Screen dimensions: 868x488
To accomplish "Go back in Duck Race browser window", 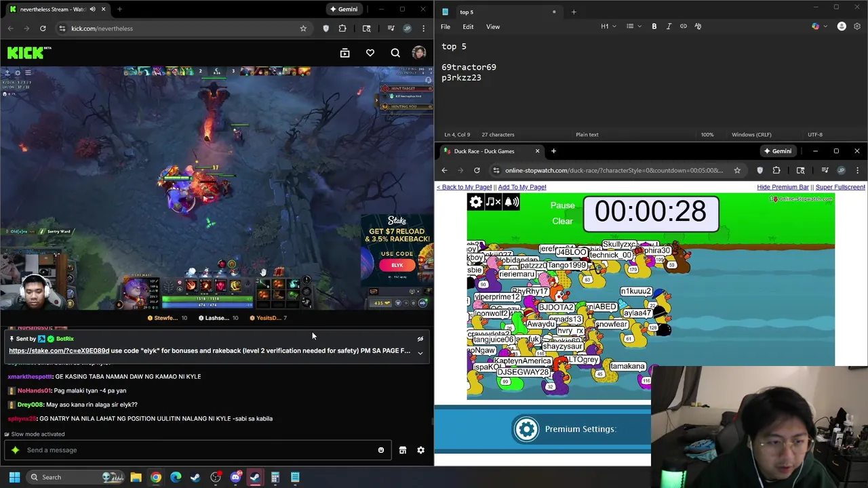I will (444, 170).
